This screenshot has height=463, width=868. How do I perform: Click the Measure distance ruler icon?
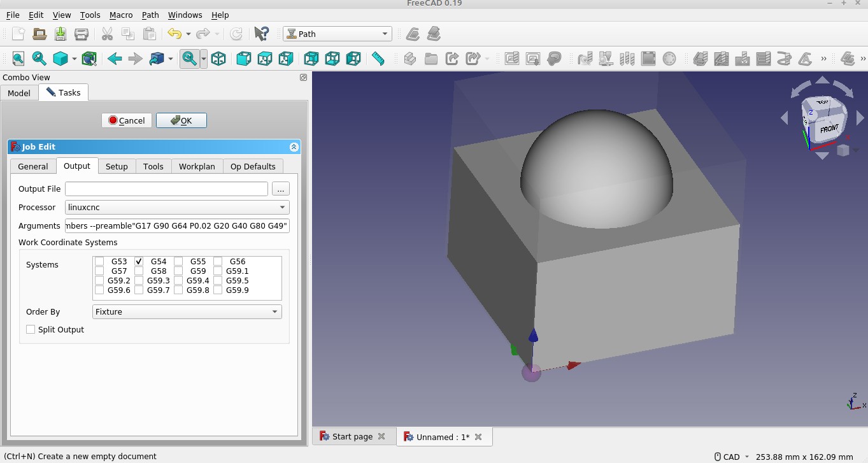(x=378, y=59)
